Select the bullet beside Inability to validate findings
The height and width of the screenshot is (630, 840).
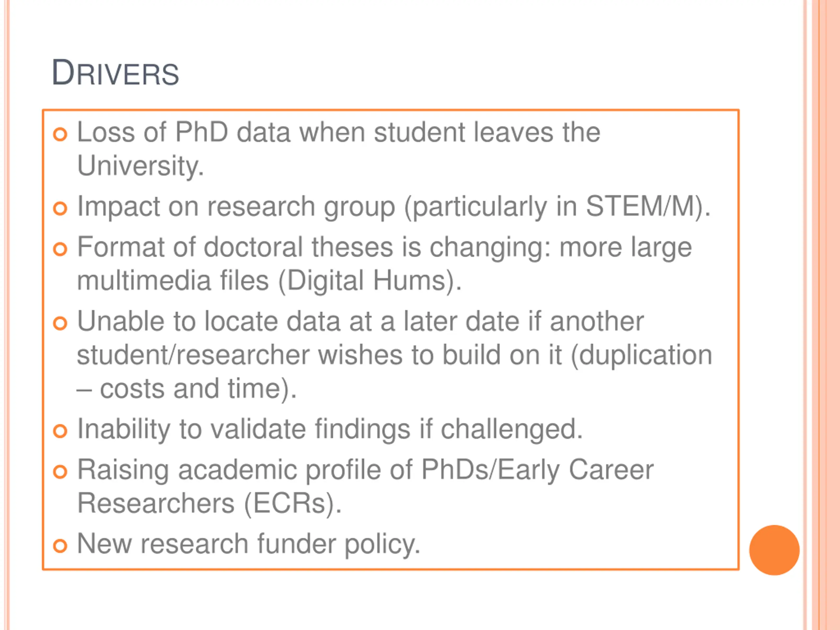(60, 431)
